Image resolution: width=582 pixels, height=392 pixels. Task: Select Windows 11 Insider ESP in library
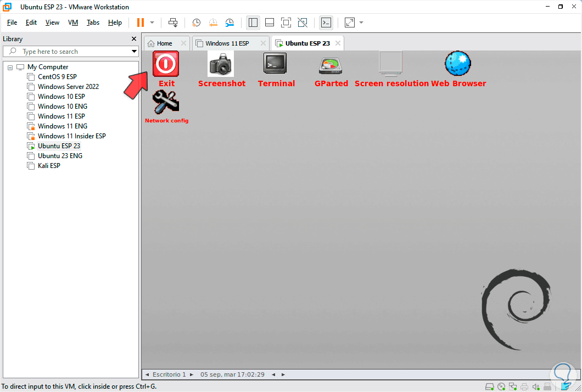pos(71,136)
